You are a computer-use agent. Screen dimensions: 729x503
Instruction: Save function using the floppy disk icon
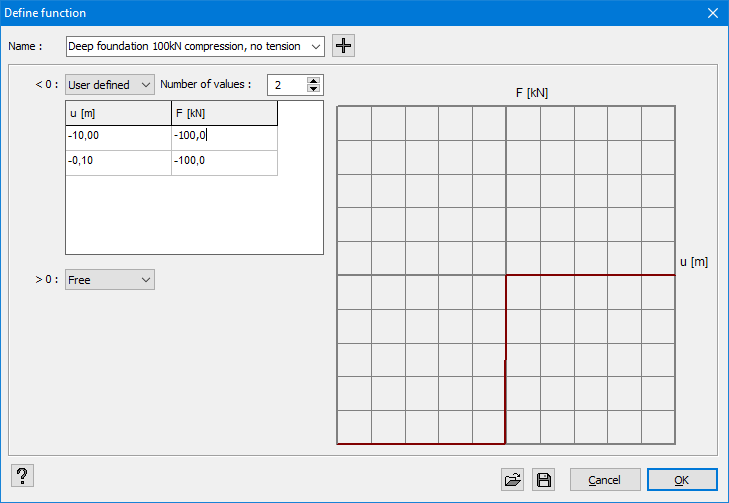[x=543, y=480]
